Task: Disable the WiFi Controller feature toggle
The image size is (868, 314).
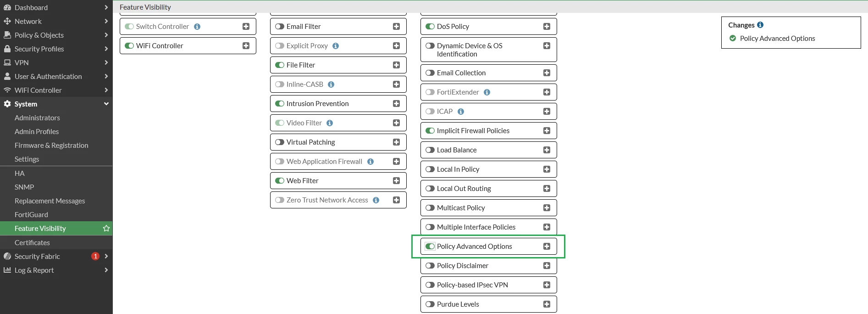Action: point(129,46)
